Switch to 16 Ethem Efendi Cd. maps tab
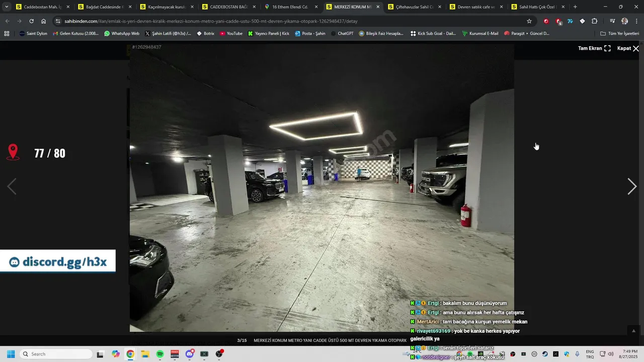Screen dimensions: 644x362 point(290,7)
